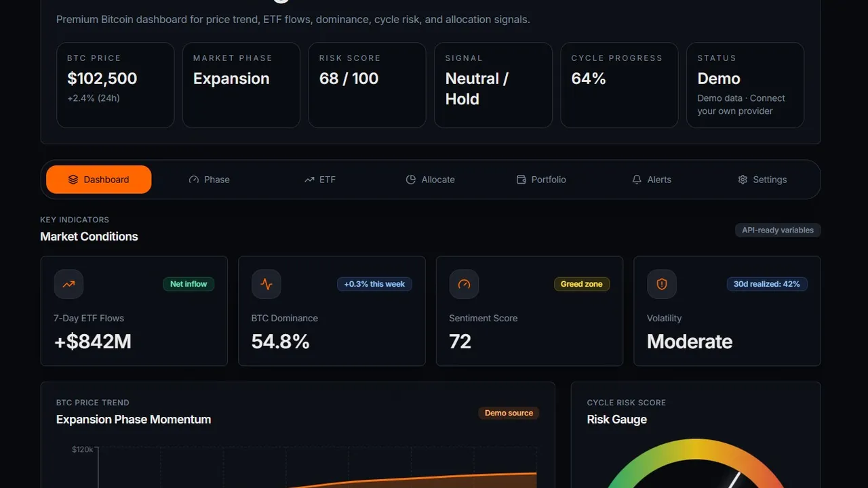
Task: Click the Dashboard tab layers icon
Action: 73,180
